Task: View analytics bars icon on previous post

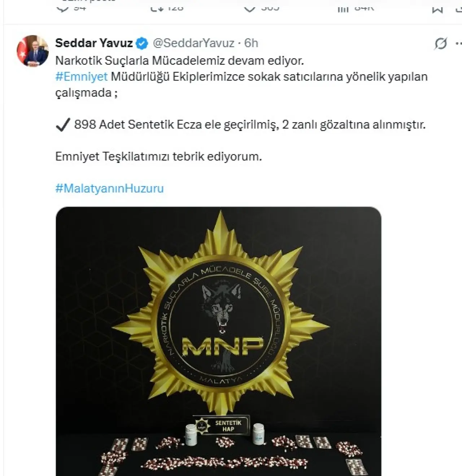Action: pyautogui.click(x=343, y=8)
